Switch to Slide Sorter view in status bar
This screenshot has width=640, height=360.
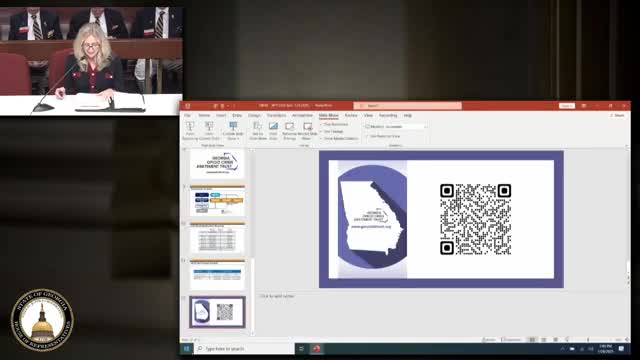point(544,340)
